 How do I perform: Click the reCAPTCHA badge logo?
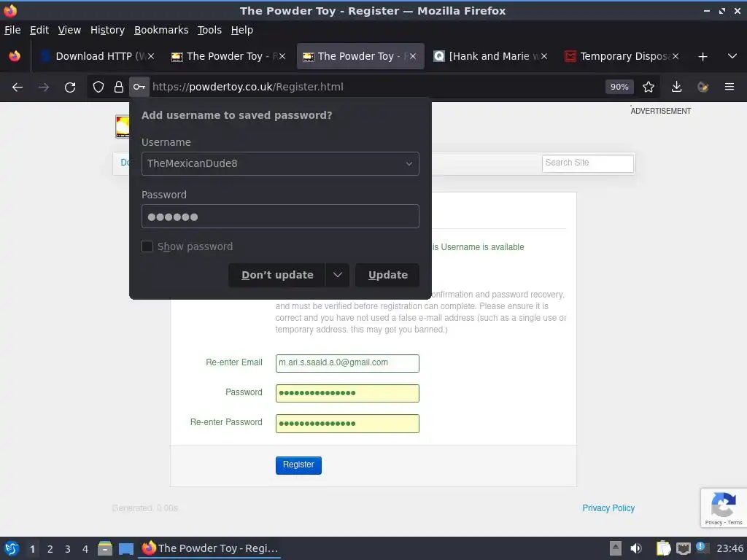(x=723, y=505)
